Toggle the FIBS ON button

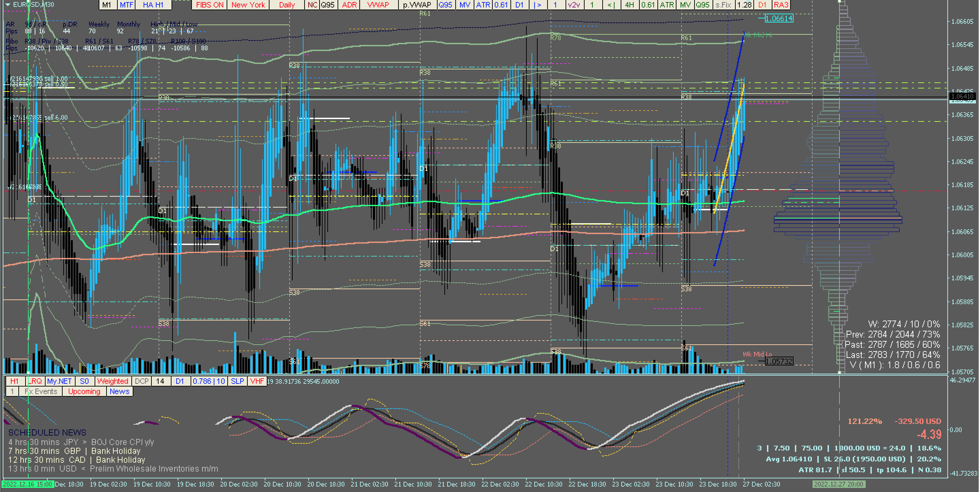pyautogui.click(x=209, y=5)
